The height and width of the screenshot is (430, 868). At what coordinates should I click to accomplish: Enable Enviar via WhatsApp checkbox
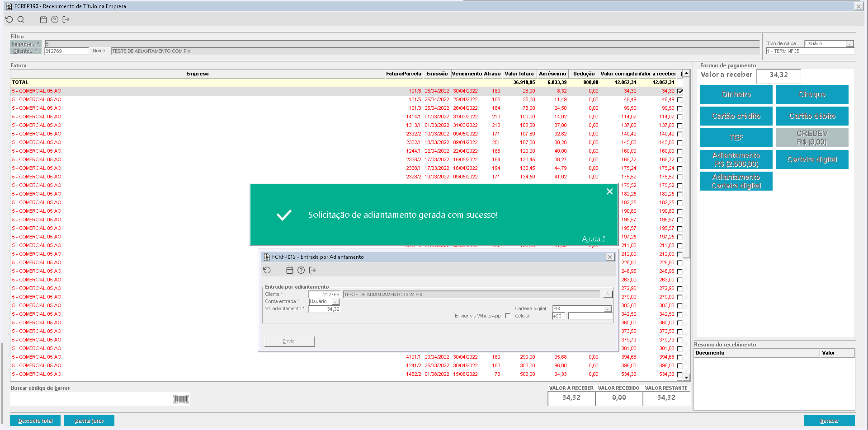(x=508, y=316)
